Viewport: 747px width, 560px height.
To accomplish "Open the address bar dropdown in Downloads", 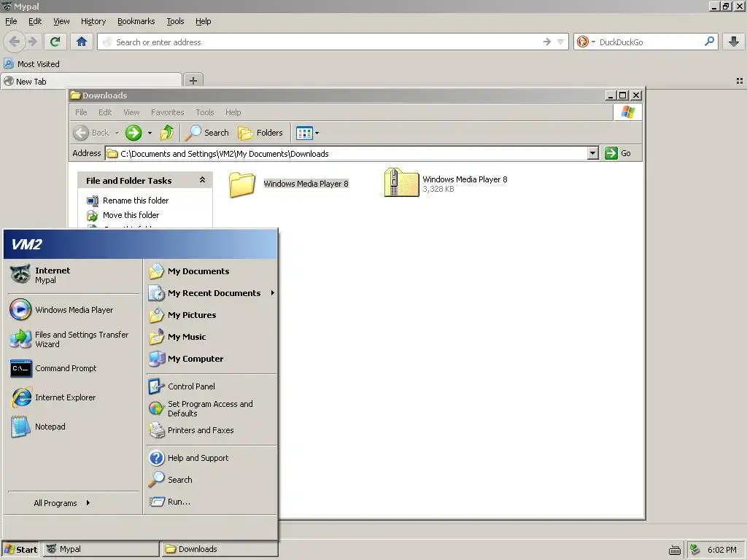I will 592,153.
